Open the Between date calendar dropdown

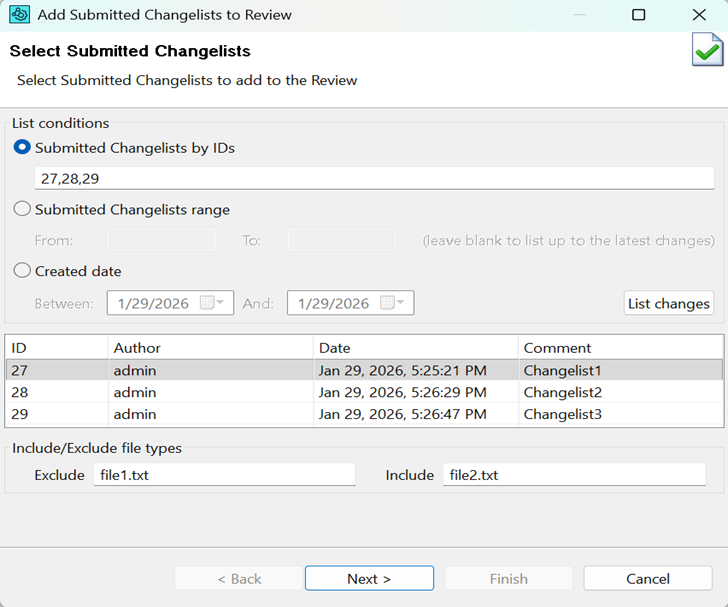[x=212, y=303]
